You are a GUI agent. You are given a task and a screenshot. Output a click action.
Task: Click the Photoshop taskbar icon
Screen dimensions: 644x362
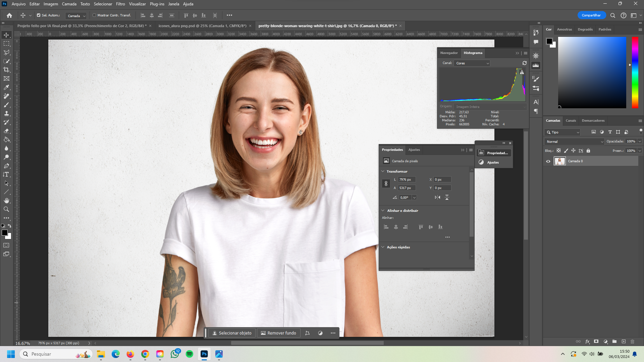(x=204, y=354)
